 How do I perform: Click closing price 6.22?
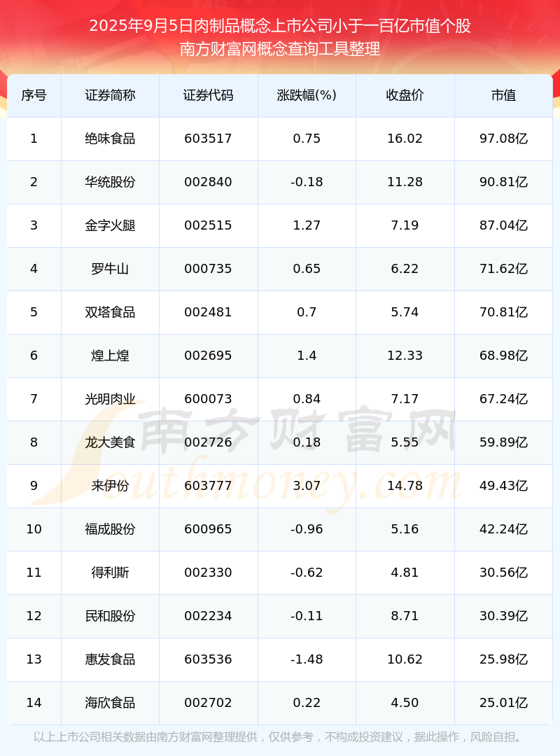[405, 269]
